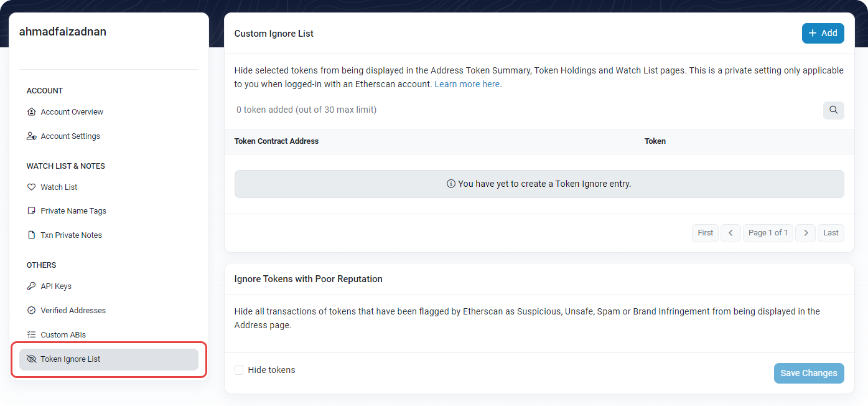
Task: Click the sticky note icon beside Private Name Tags
Action: [32, 211]
